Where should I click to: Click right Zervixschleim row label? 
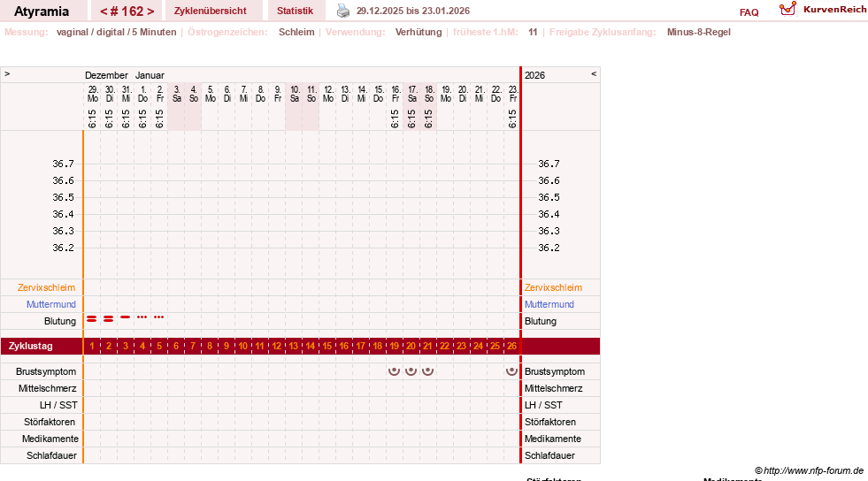point(554,287)
